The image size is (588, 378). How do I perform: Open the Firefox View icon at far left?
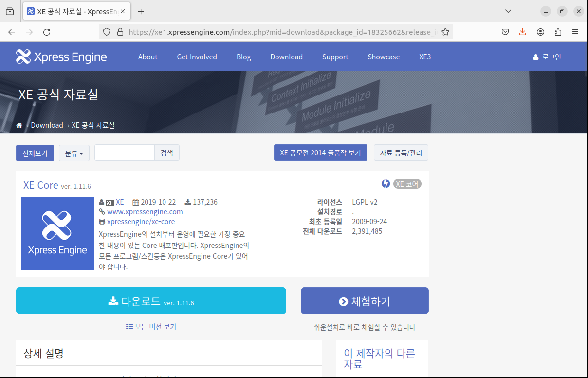10,11
